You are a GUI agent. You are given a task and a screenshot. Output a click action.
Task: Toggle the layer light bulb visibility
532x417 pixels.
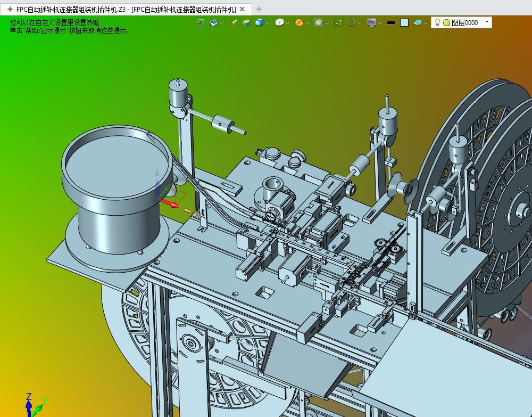pyautogui.click(x=438, y=23)
